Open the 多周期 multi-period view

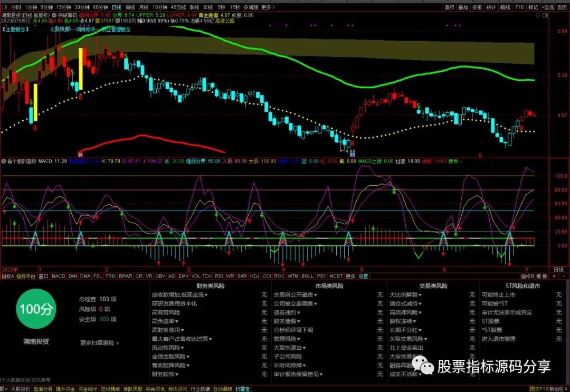251,7
